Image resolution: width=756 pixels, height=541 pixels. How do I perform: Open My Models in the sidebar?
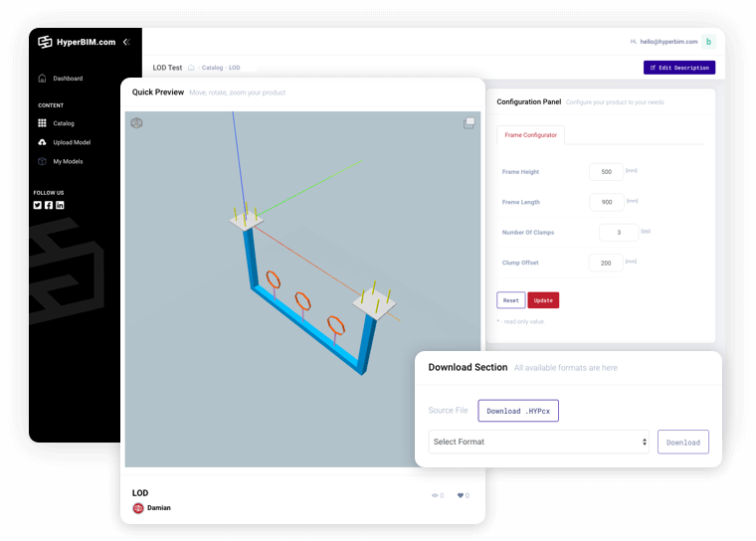(68, 161)
